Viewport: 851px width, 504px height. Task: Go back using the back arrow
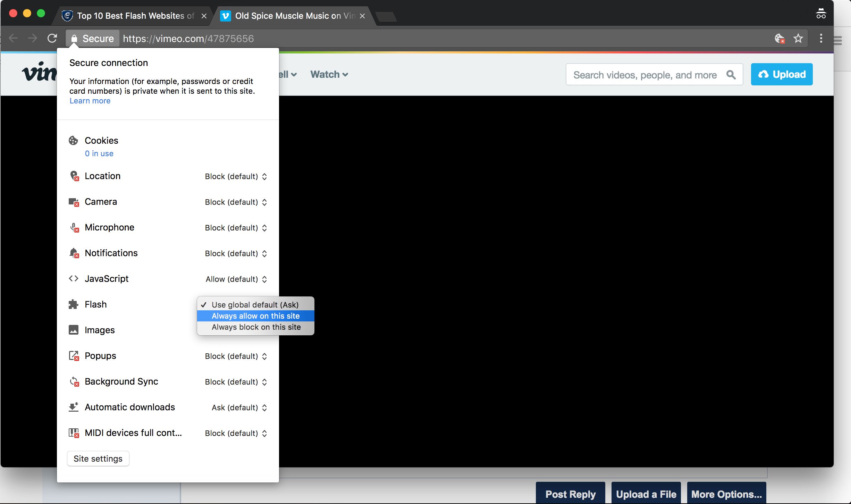point(13,38)
